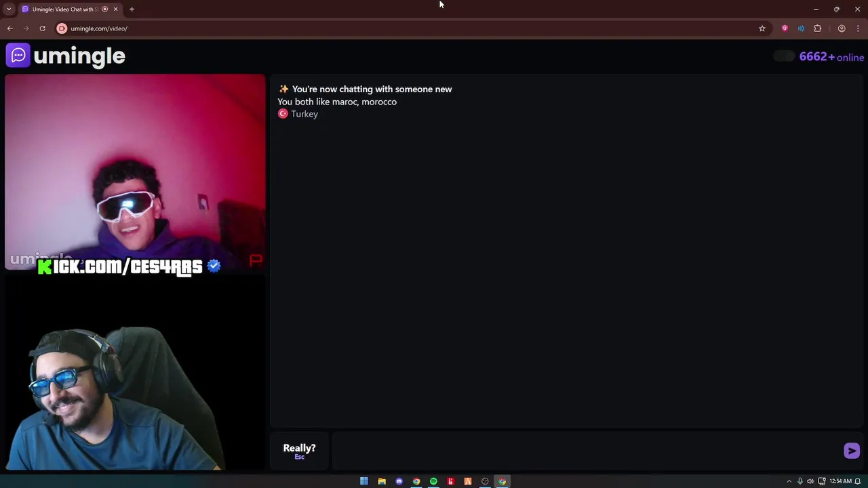
Task: Click the '6662+ online' counter
Action: point(831,57)
